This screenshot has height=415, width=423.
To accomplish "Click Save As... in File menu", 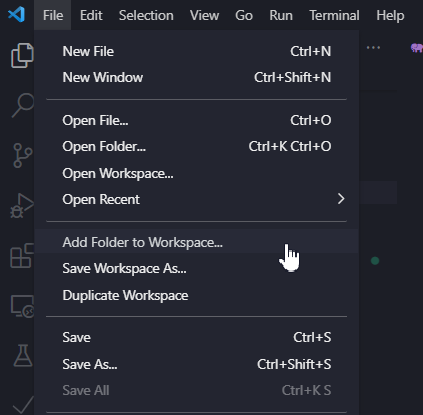I will point(197,364).
